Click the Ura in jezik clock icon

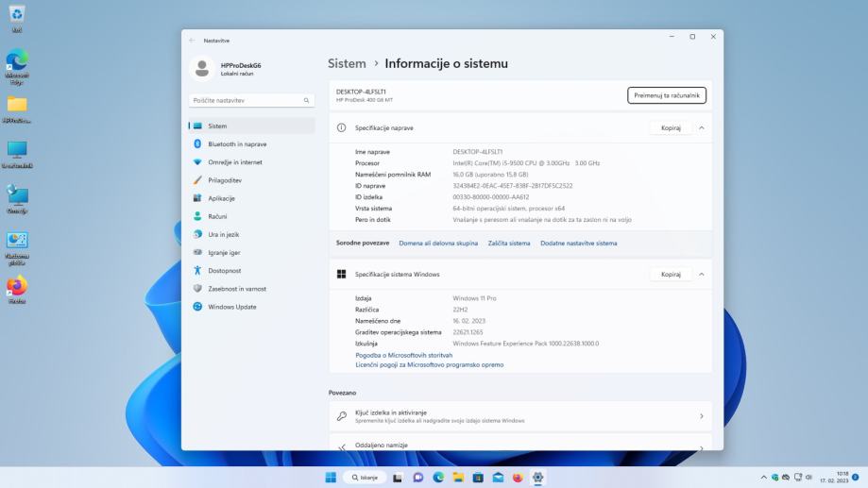click(x=197, y=235)
